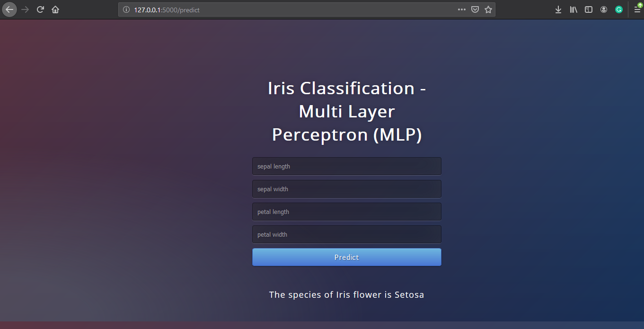Toggle the bookmark star for this page

point(488,9)
